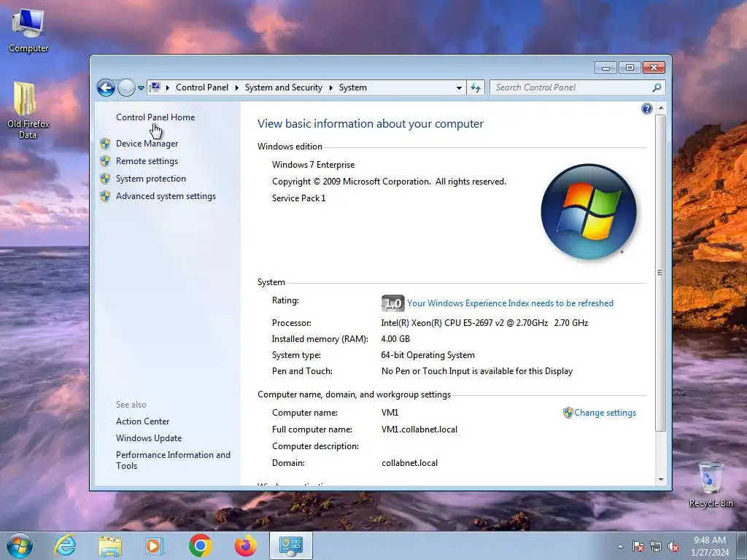Open System protection link
This screenshot has height=560, width=747.
point(150,179)
